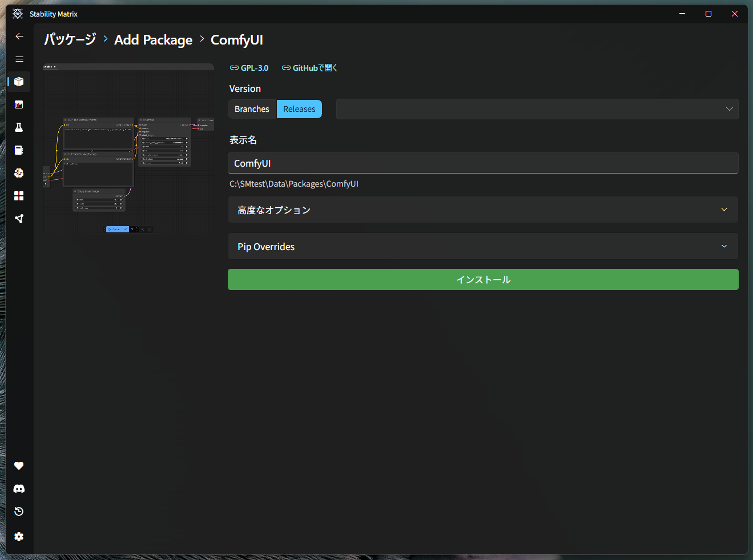Open the clock history icon in sidebar

19,511
